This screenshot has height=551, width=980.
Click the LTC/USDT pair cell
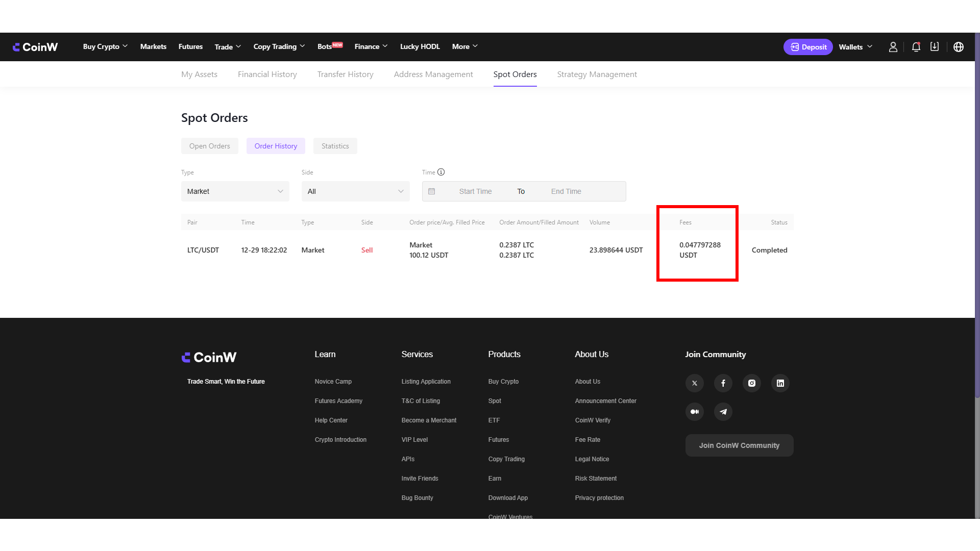click(x=203, y=250)
